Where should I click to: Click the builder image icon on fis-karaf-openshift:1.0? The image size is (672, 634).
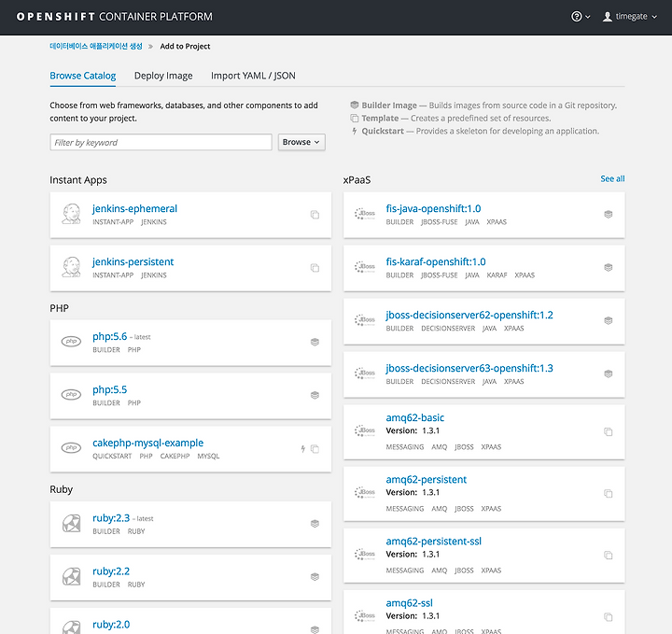(x=609, y=267)
